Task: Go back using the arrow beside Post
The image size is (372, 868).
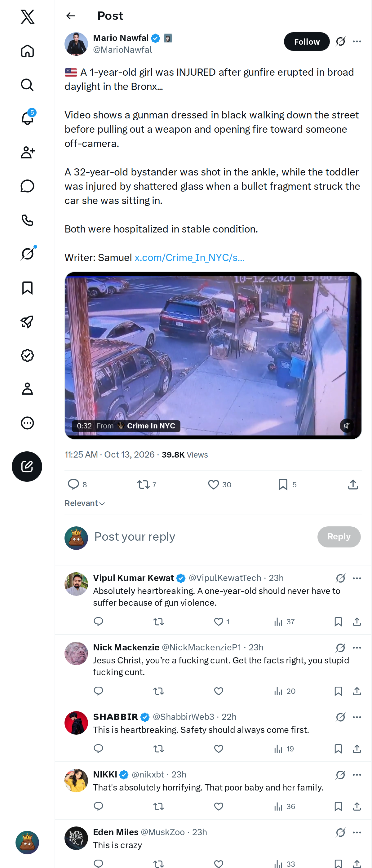Action: pos(70,16)
